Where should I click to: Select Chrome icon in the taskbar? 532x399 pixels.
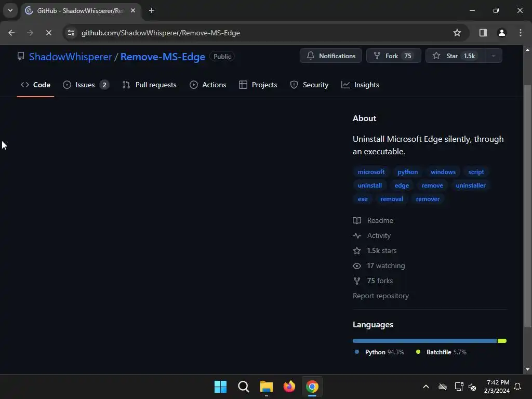(312, 387)
